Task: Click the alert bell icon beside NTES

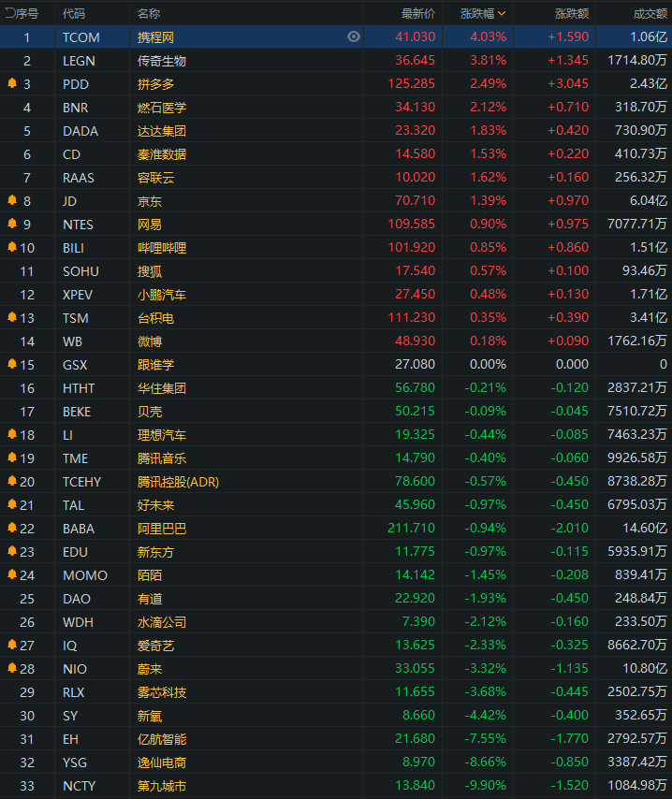Action: pos(12,224)
